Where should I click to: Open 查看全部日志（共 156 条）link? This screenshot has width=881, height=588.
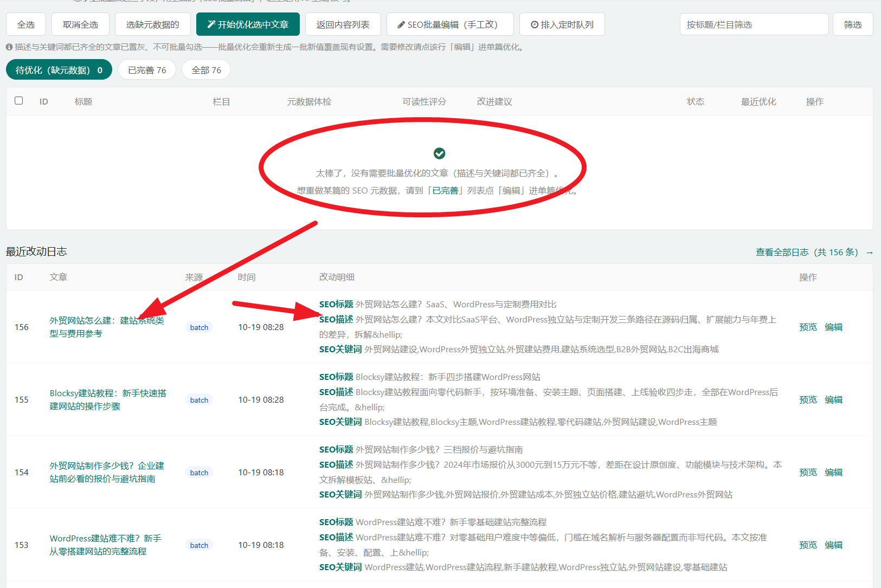814,252
